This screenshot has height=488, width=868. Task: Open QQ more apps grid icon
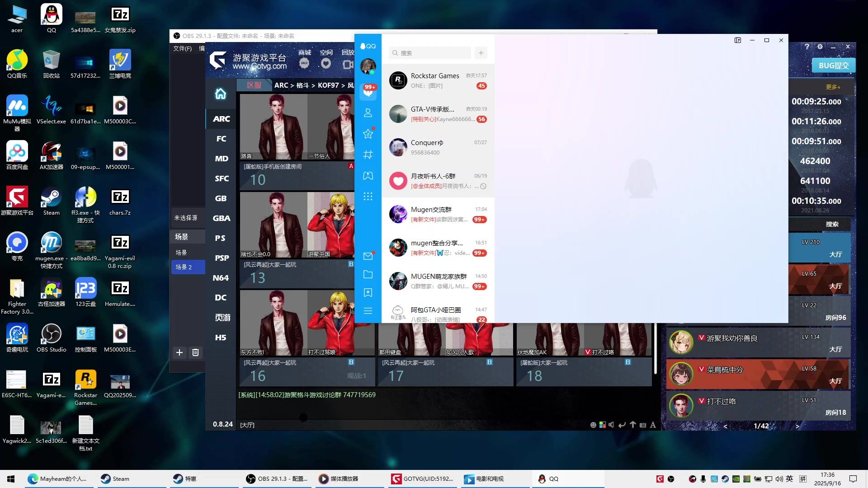coord(368,196)
